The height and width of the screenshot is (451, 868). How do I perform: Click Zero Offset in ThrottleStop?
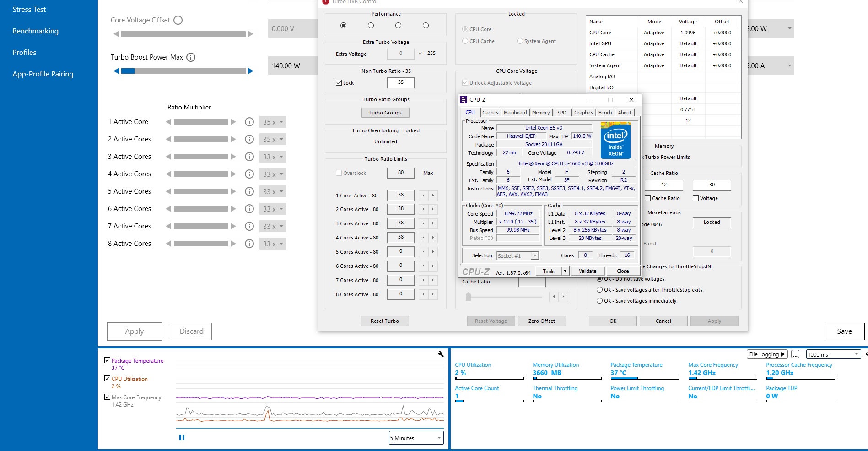click(542, 321)
